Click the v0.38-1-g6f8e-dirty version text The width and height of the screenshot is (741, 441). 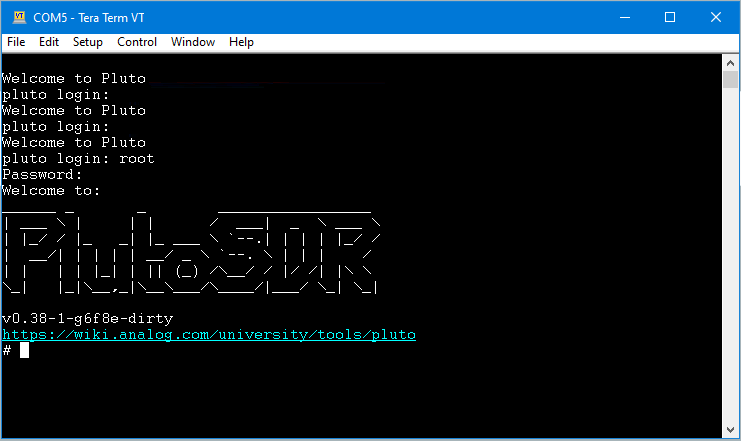coord(87,318)
